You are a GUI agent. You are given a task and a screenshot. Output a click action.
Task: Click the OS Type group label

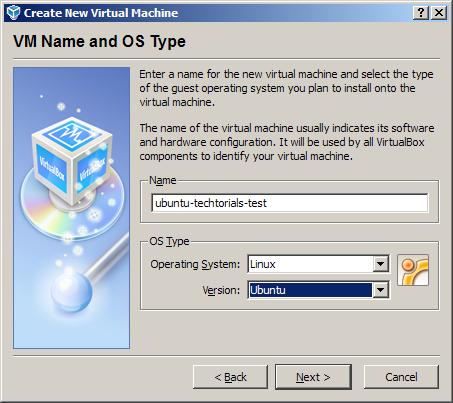169,241
